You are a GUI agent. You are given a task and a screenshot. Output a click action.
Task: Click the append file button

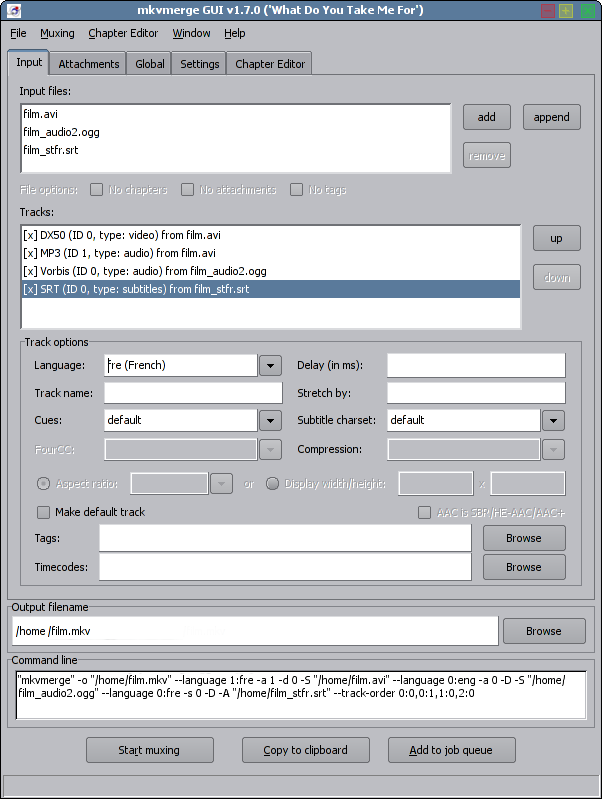551,117
